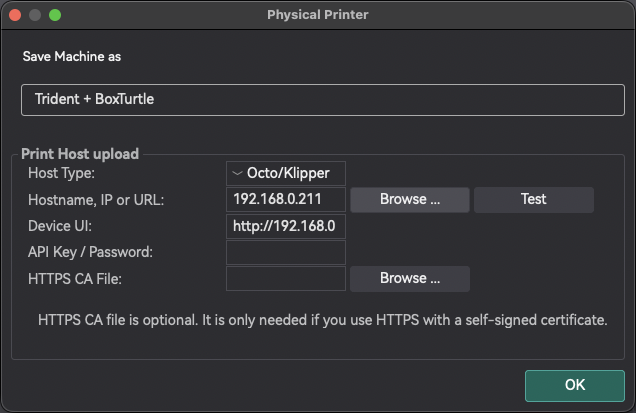Click the 'Print Host upload' group title
This screenshot has height=413, width=636.
tap(80, 154)
